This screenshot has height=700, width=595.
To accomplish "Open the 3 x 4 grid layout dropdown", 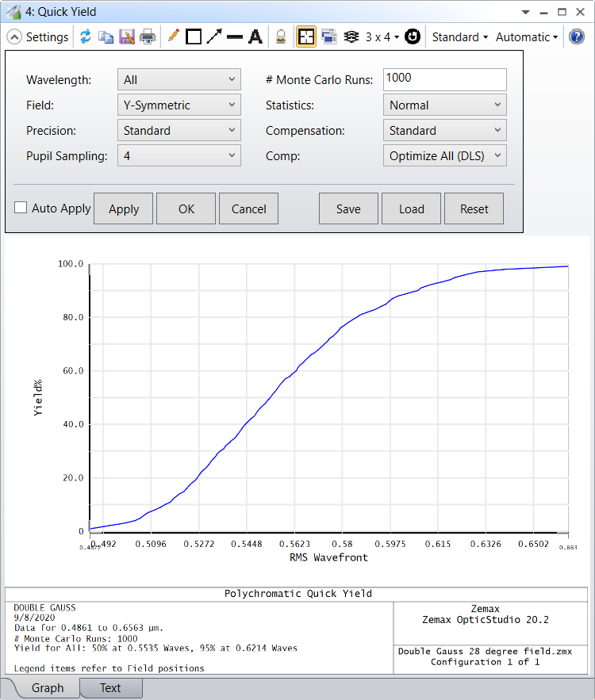I will click(x=382, y=37).
